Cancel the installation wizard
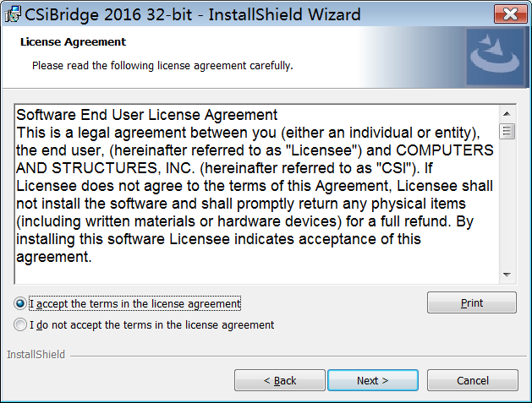This screenshot has height=403, width=532. 473,380
